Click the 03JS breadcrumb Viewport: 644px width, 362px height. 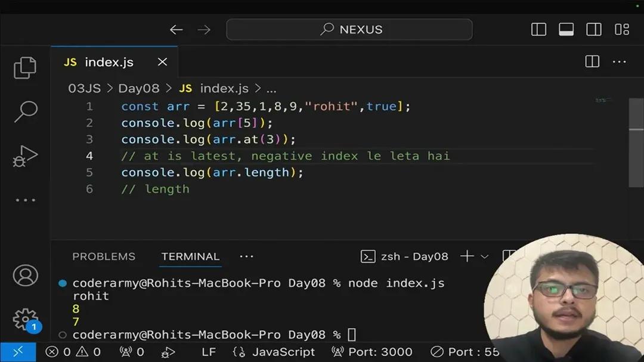[84, 88]
